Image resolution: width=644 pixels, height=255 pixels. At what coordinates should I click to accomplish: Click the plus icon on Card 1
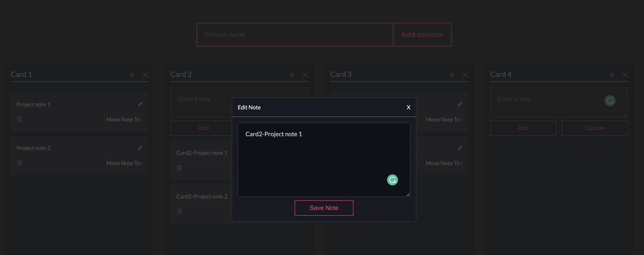(132, 75)
